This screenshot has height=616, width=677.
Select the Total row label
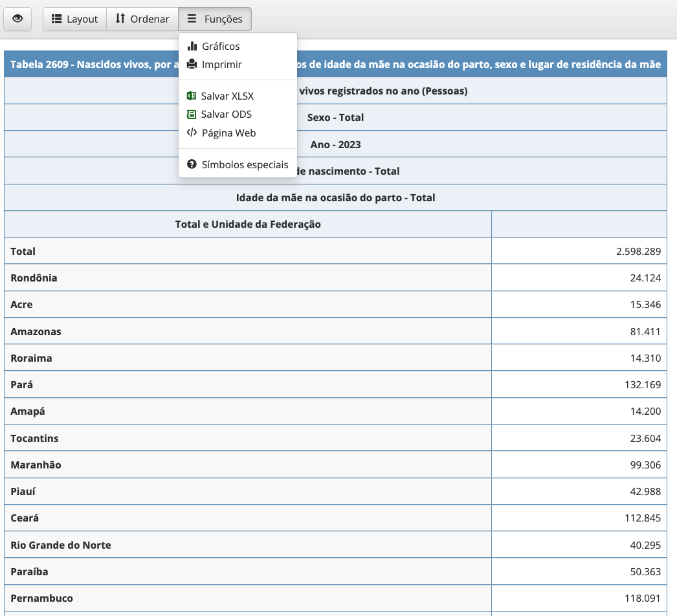23,251
